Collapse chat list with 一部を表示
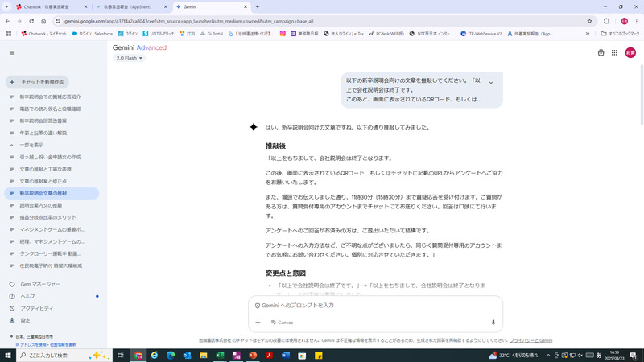Screen dimensions: 644x362 coord(31,145)
